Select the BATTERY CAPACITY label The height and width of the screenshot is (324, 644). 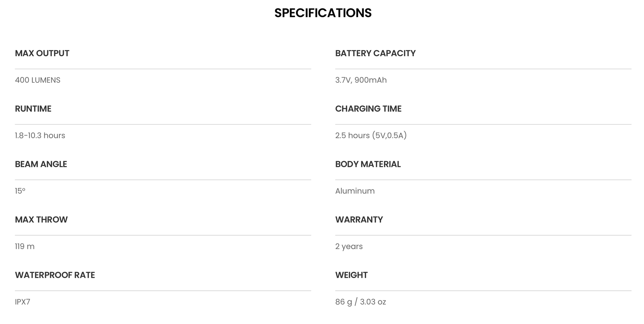(375, 53)
